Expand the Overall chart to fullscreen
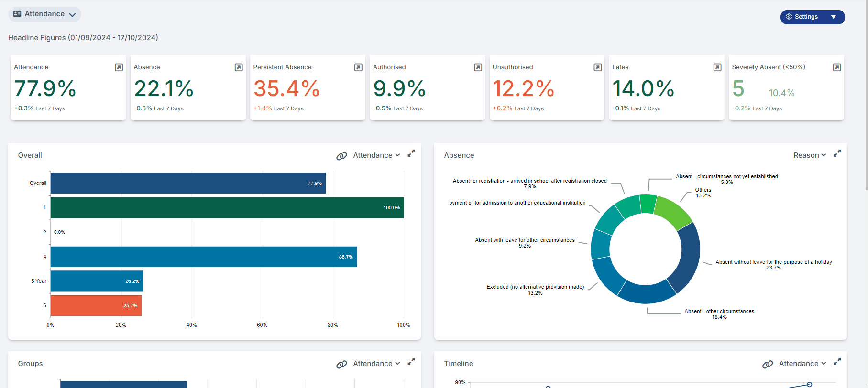 click(x=411, y=153)
